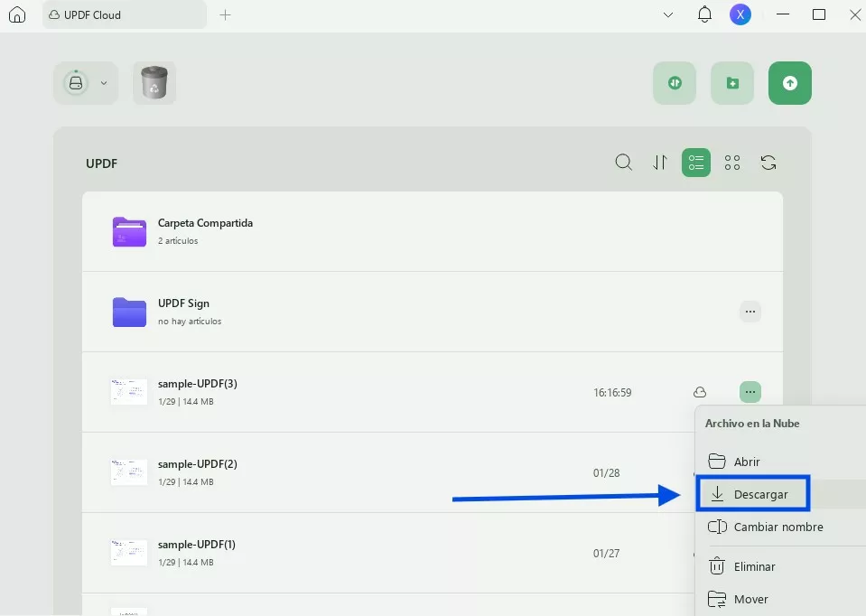Open the sample-UPDF(2) thumbnail

pos(129,472)
